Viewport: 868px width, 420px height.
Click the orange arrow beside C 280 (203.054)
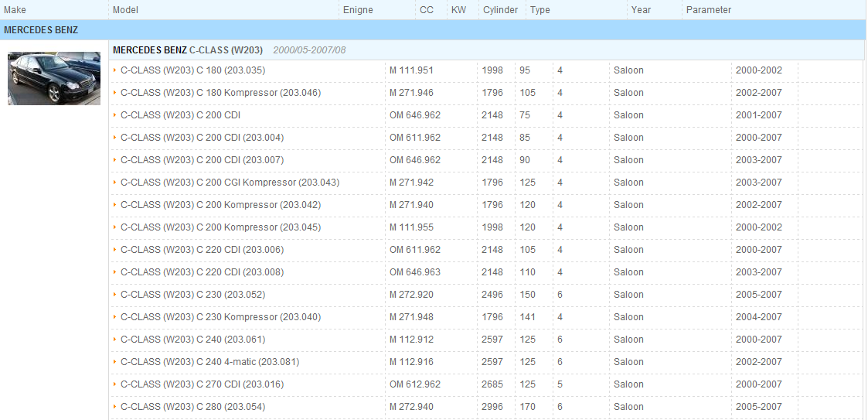[x=114, y=407]
